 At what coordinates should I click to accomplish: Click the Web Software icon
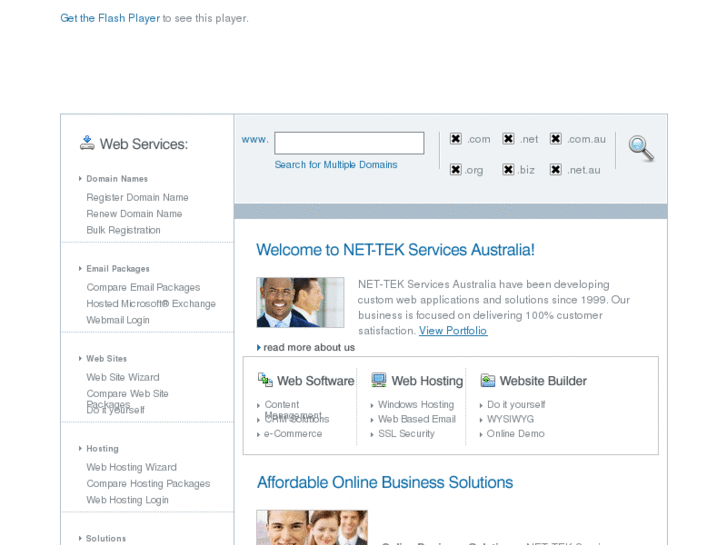(265, 380)
